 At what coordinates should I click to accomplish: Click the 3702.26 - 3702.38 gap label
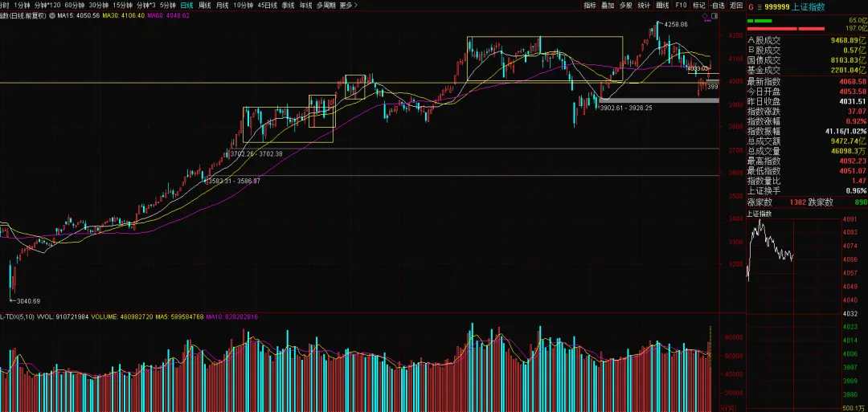256,153
